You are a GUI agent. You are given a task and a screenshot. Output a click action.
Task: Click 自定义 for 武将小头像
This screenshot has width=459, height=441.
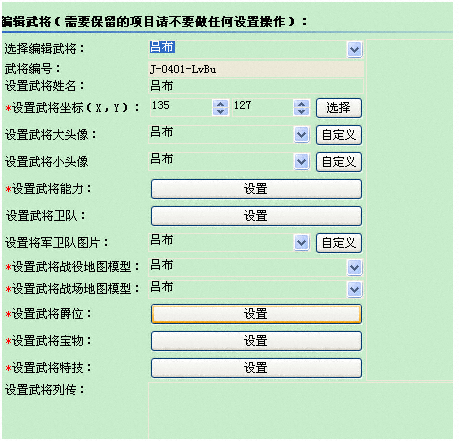pyautogui.click(x=339, y=162)
